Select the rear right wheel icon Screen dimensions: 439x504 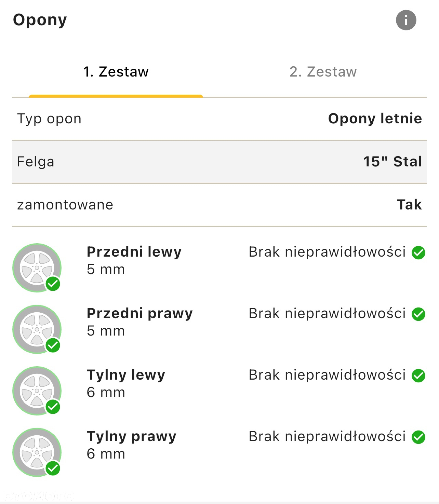point(37,452)
